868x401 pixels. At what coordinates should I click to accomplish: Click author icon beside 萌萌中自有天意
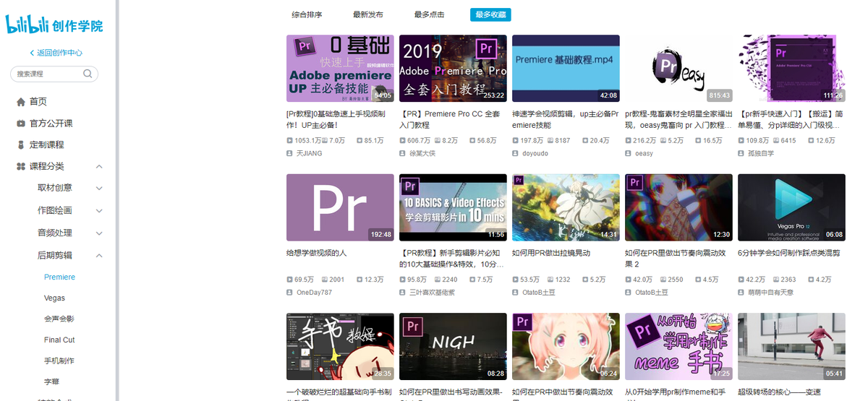[x=741, y=293]
